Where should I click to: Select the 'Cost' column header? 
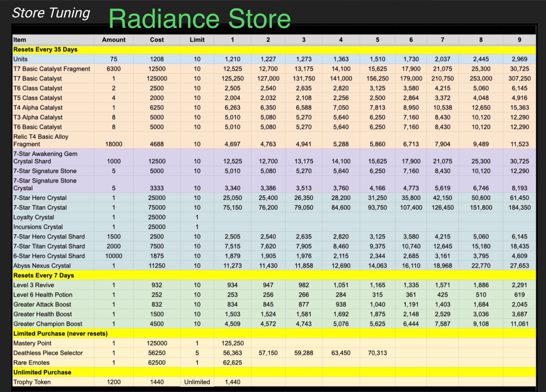[157, 40]
